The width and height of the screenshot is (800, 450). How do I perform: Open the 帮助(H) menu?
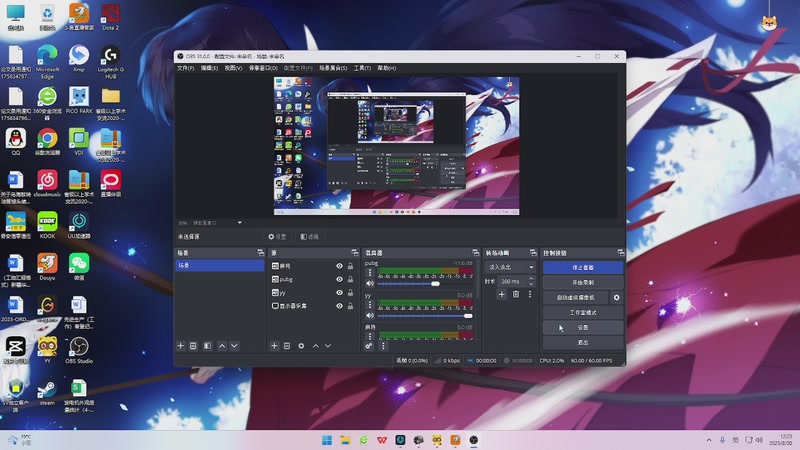click(387, 68)
